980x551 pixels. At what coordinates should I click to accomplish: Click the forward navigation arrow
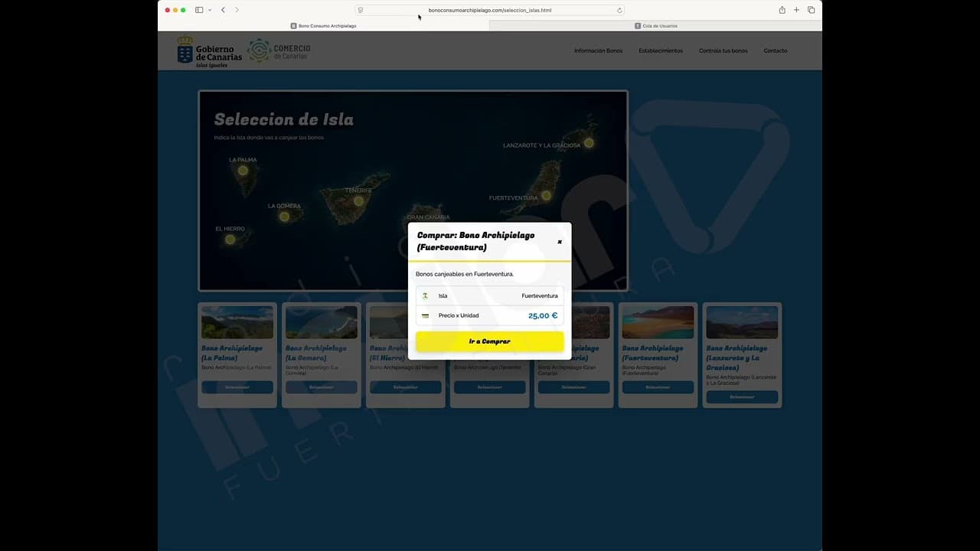coord(237,11)
